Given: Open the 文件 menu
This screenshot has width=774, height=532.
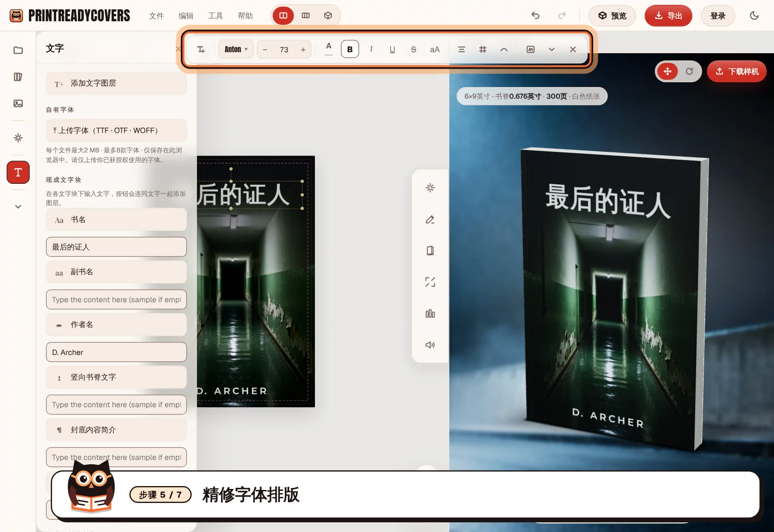Looking at the screenshot, I should pos(156,16).
